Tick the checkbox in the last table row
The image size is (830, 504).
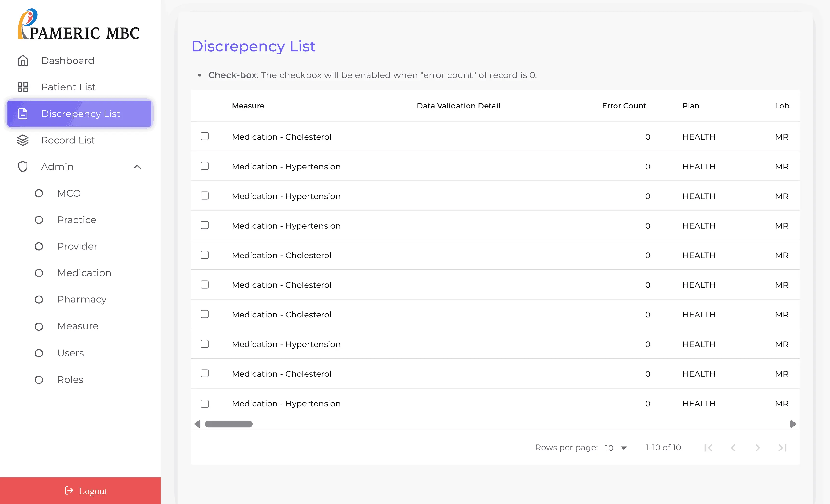(x=205, y=403)
